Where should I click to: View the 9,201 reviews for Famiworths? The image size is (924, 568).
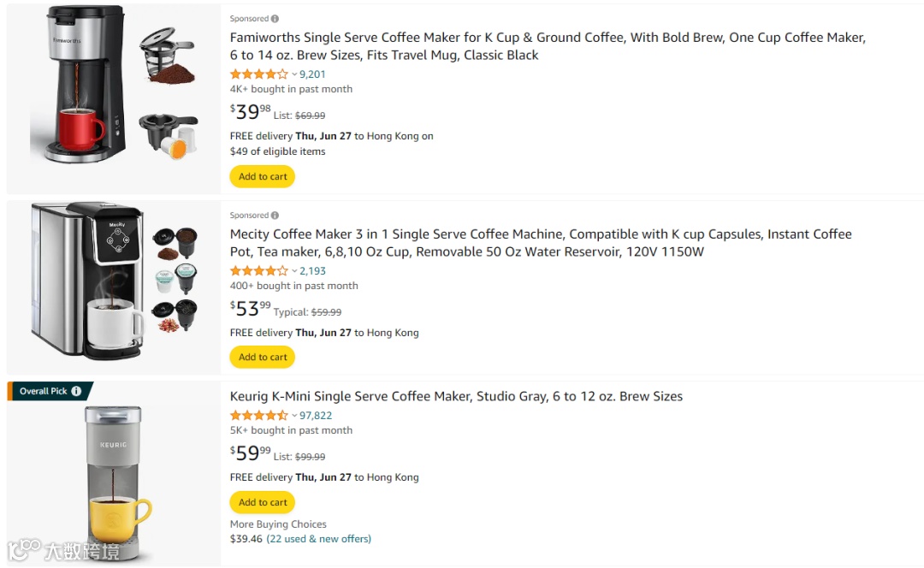312,74
